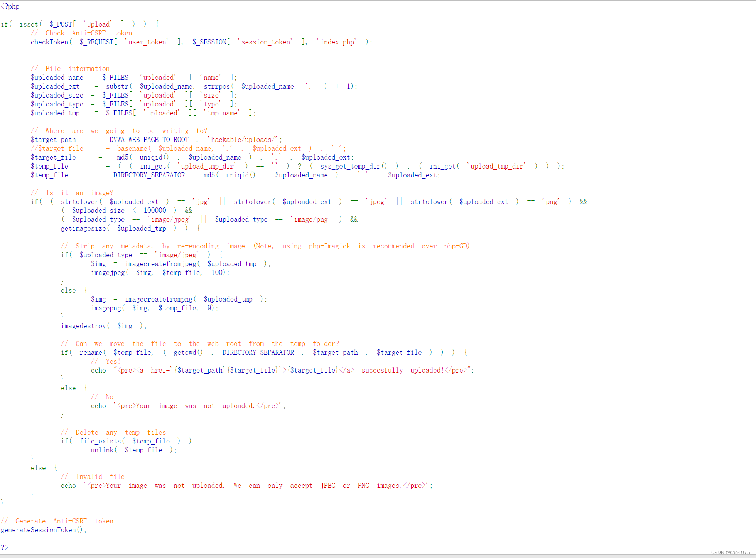The image size is (756, 558).
Task: Click the $uploaded_name variable declaration
Action: click(57, 78)
